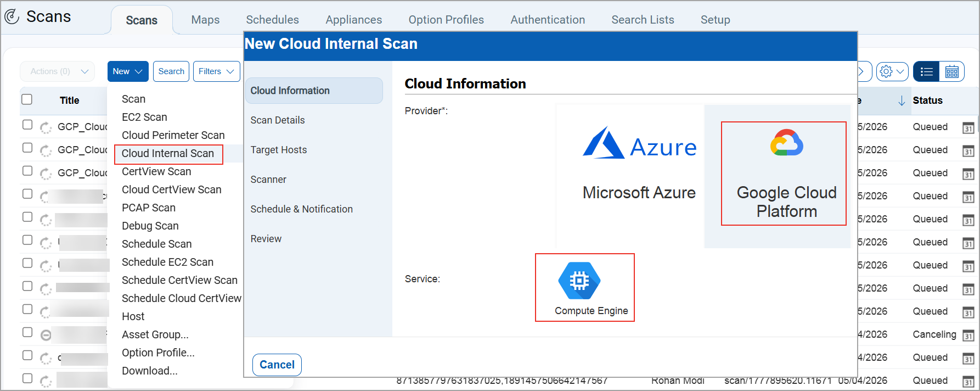Choose the Compute Engine service icon
980x391 pixels.
(x=579, y=281)
